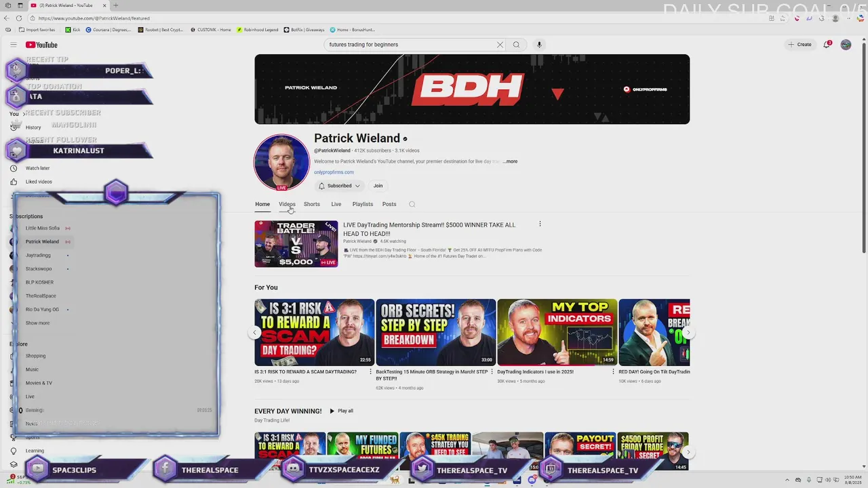The height and width of the screenshot is (488, 868).
Task: Click the Create button
Action: click(x=800, y=45)
